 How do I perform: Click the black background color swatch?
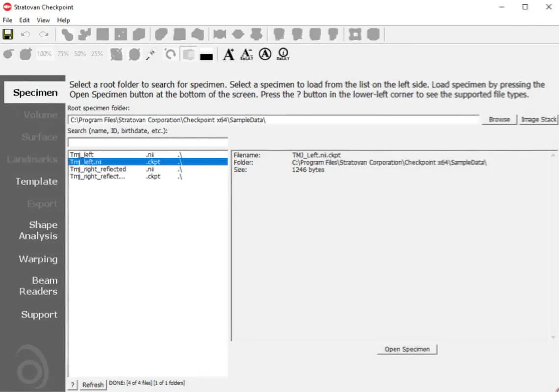point(206,55)
